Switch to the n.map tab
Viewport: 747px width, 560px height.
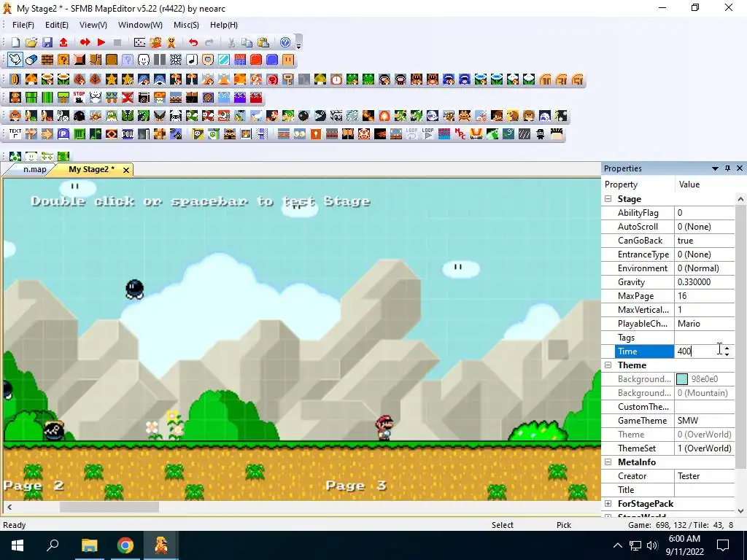tap(35, 169)
